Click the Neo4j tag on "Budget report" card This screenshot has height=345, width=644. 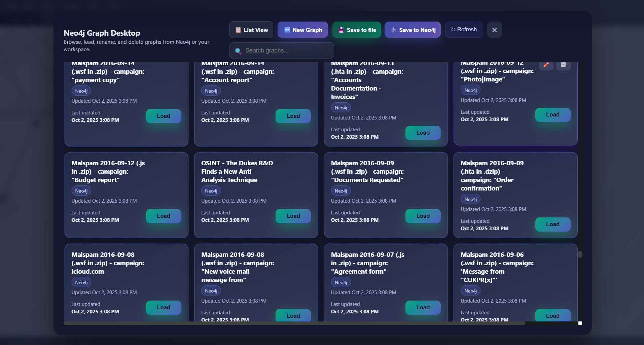pos(81,191)
